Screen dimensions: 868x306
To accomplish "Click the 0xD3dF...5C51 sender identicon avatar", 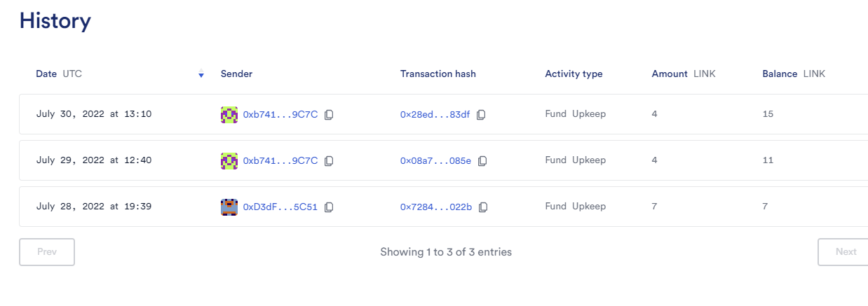I will point(229,207).
